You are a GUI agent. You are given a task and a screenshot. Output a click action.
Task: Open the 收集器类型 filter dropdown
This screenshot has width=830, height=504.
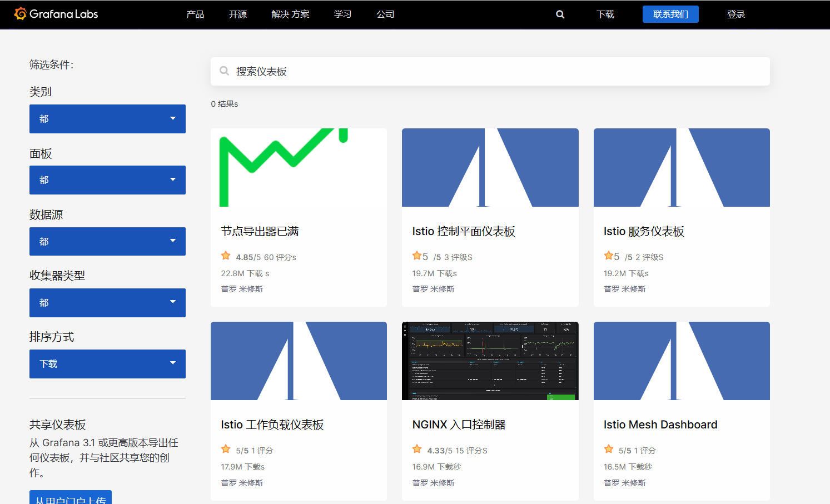coord(107,303)
